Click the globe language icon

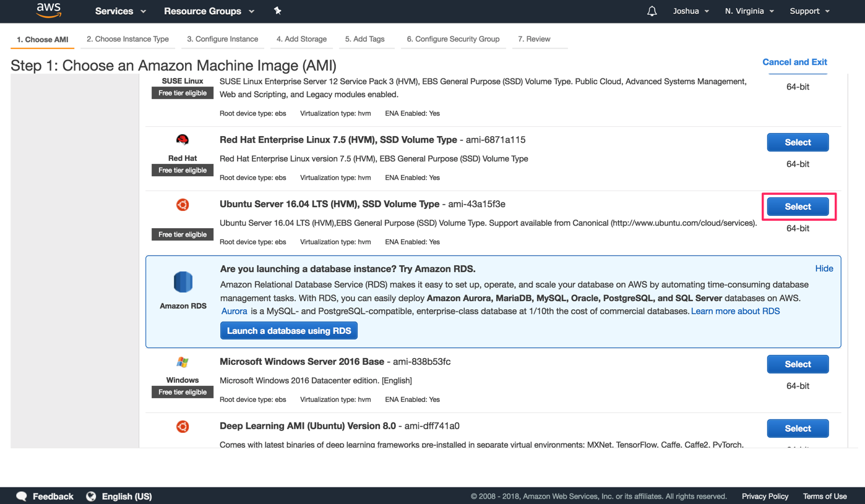click(91, 496)
